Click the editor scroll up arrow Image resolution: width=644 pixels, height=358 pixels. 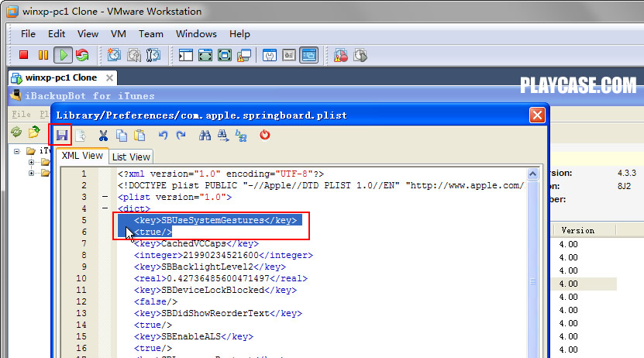pos(532,174)
